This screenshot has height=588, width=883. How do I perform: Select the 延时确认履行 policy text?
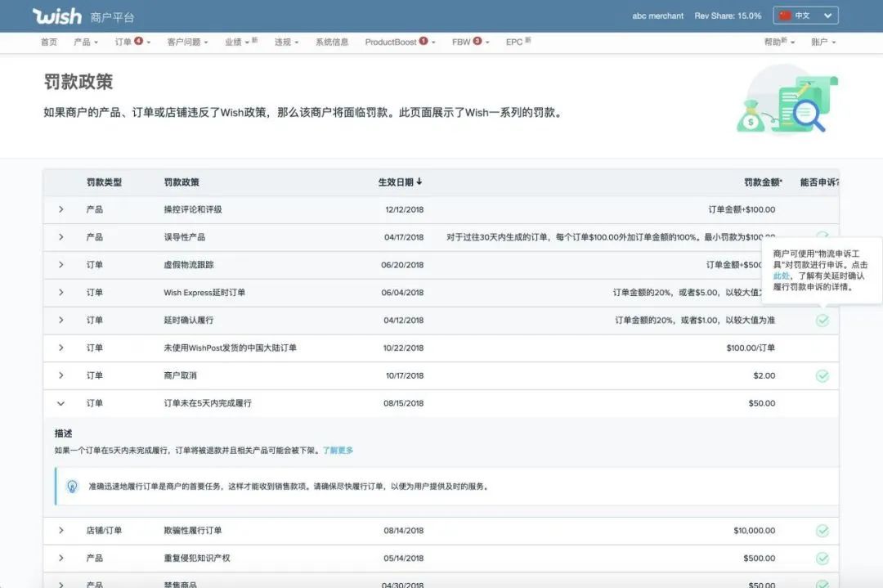click(189, 320)
